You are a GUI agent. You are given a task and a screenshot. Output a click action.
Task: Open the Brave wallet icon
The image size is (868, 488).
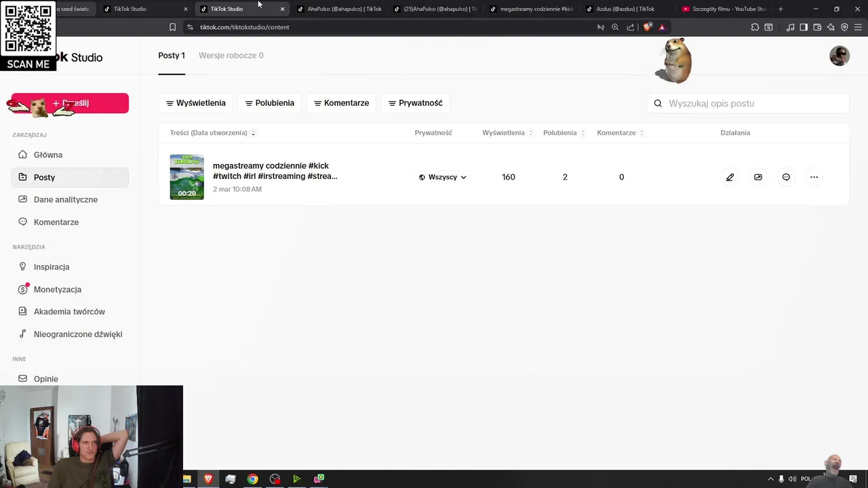pos(817,27)
